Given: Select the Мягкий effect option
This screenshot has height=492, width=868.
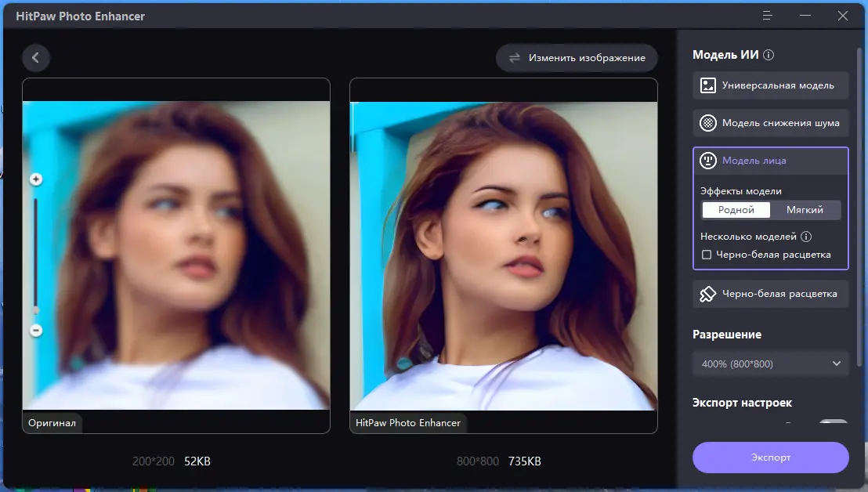Looking at the screenshot, I should (x=805, y=210).
